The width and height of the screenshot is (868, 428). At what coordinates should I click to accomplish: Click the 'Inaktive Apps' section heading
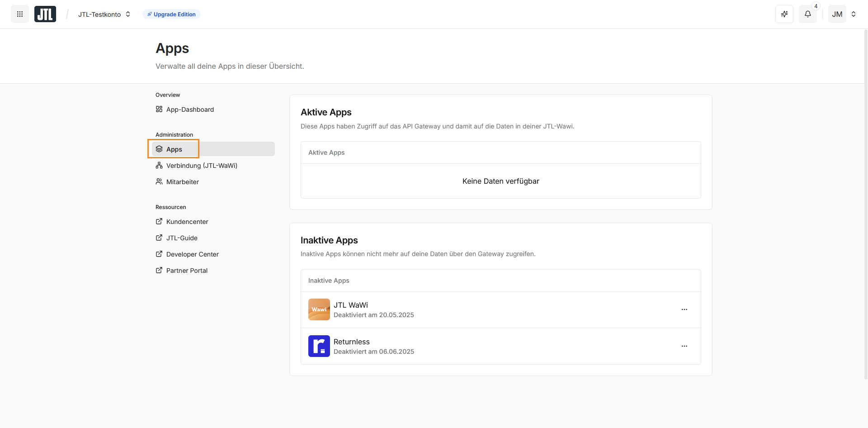329,240
